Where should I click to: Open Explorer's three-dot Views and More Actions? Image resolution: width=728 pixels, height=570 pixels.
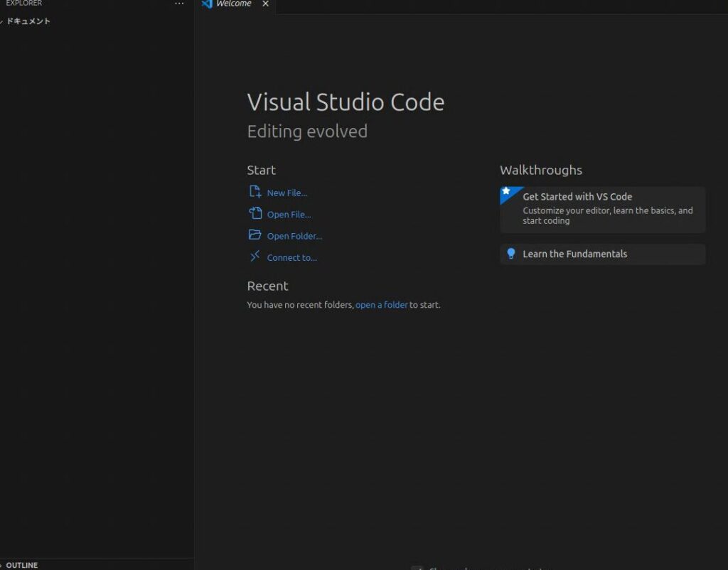[179, 4]
